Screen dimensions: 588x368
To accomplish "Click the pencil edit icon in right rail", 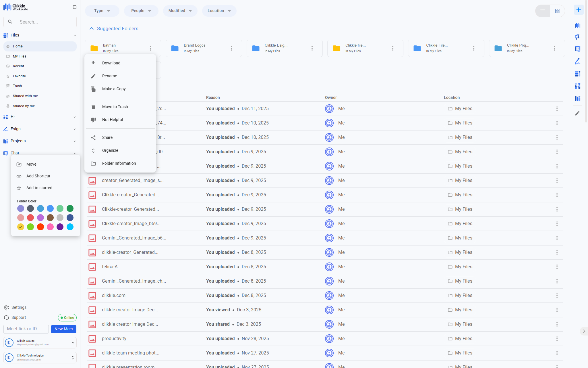I will point(577,113).
